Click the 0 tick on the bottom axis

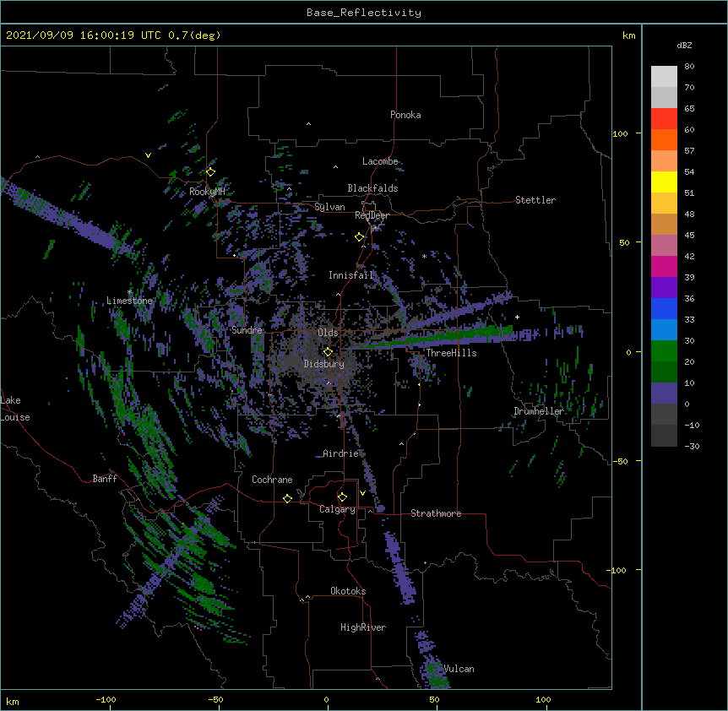click(x=326, y=699)
